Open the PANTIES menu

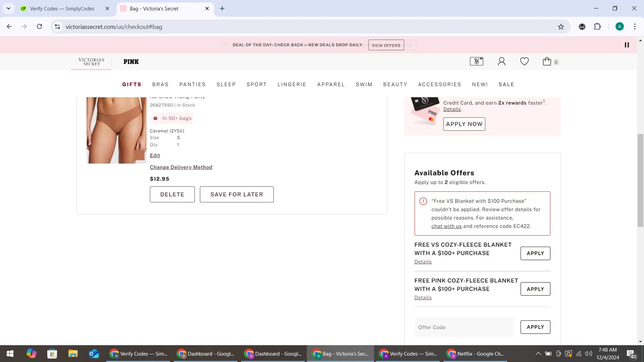coord(193,84)
